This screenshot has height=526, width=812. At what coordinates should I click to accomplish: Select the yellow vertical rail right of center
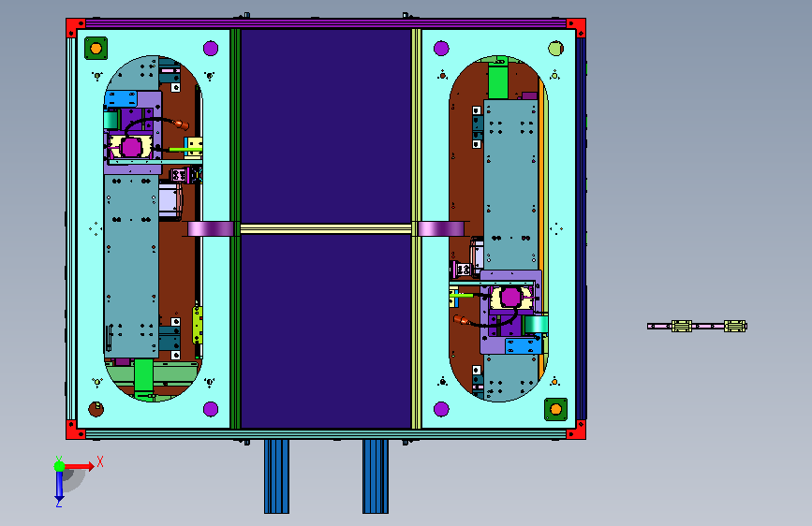tap(417, 228)
